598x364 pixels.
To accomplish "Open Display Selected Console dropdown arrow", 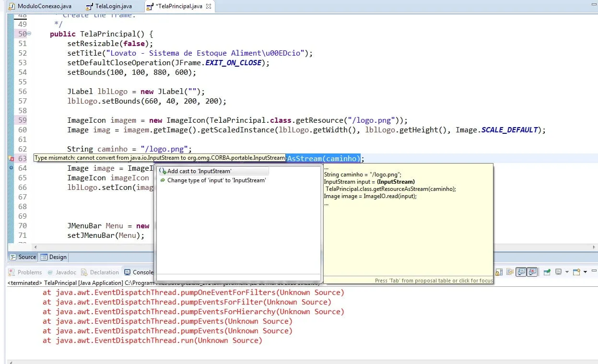I will point(567,272).
